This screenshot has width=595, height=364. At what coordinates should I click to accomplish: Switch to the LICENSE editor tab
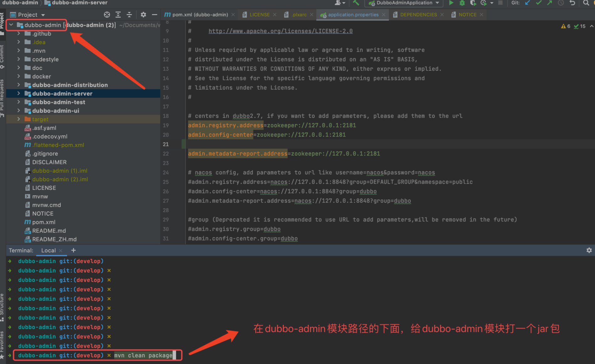pos(259,15)
